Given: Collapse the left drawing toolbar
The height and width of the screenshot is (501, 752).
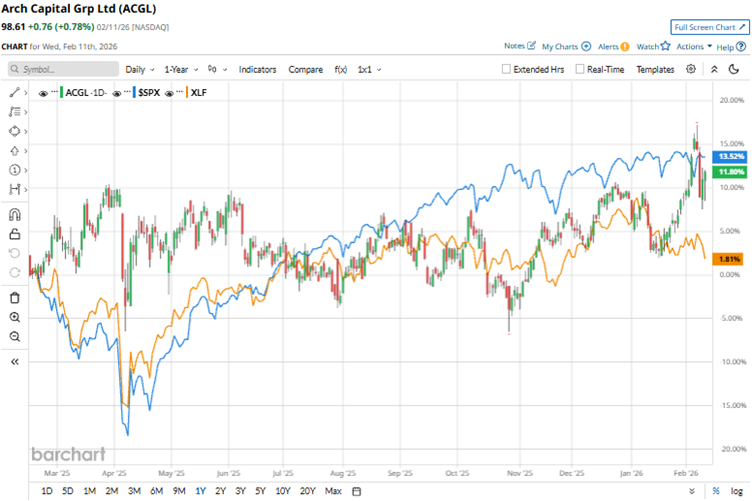Looking at the screenshot, I should click(14, 362).
